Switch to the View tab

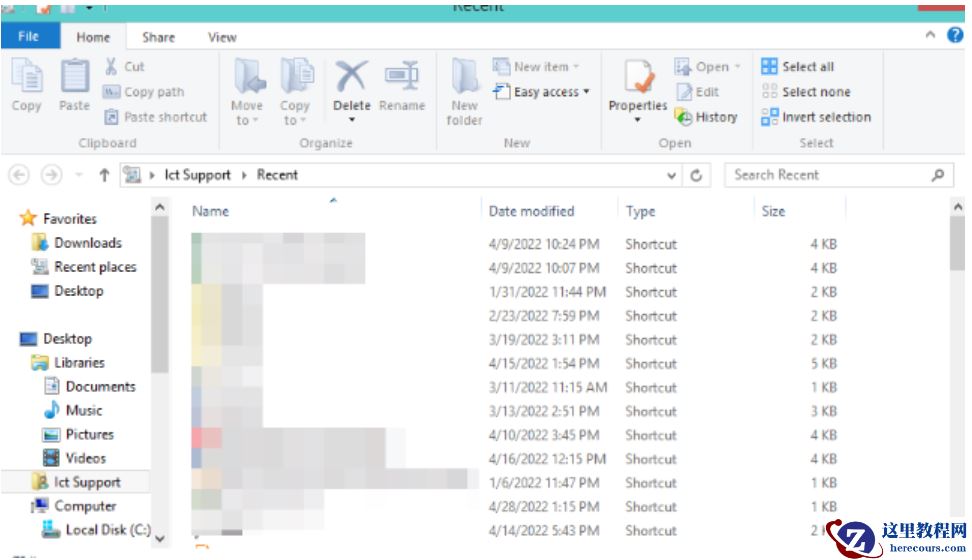point(222,37)
